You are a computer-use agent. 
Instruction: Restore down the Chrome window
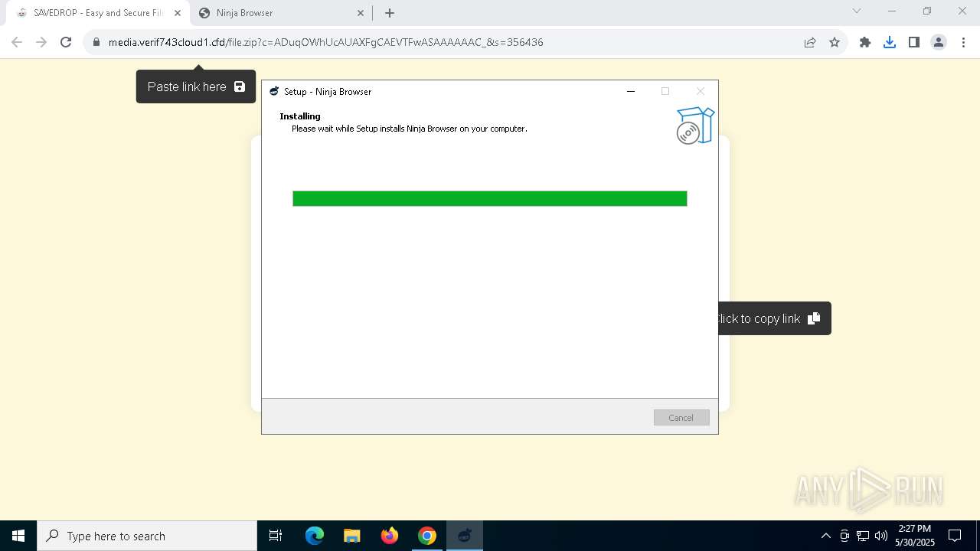click(927, 11)
